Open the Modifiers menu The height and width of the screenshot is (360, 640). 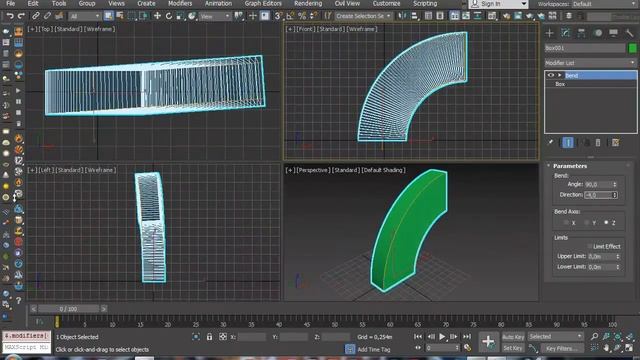180,3
